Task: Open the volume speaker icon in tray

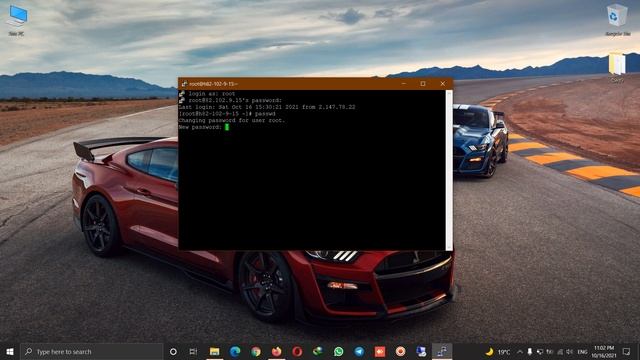Action: coord(569,351)
